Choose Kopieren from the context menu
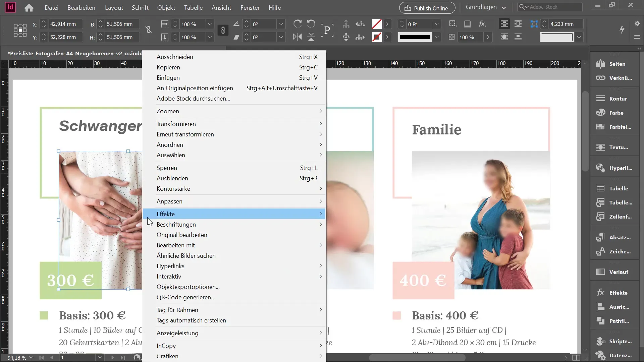 234,67
